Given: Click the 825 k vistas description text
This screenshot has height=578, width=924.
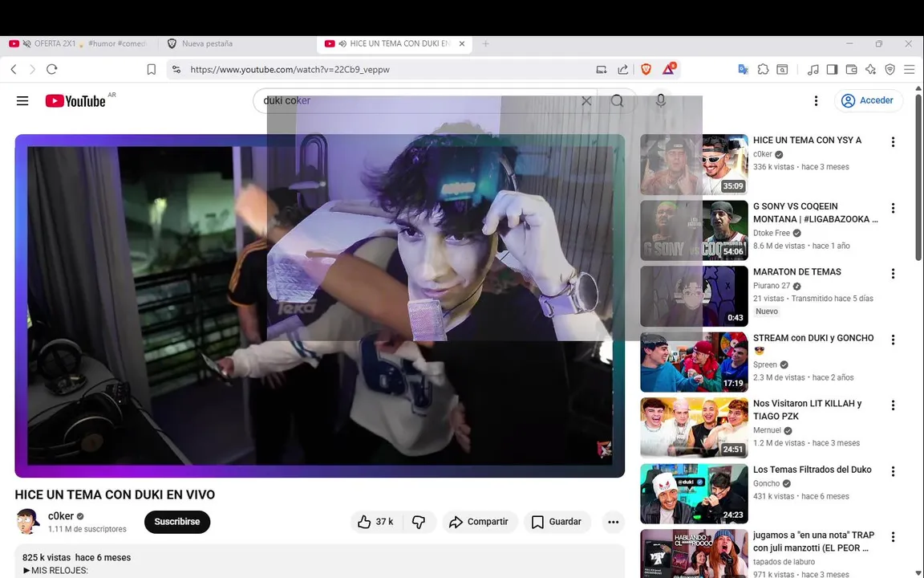Looking at the screenshot, I should [47, 557].
